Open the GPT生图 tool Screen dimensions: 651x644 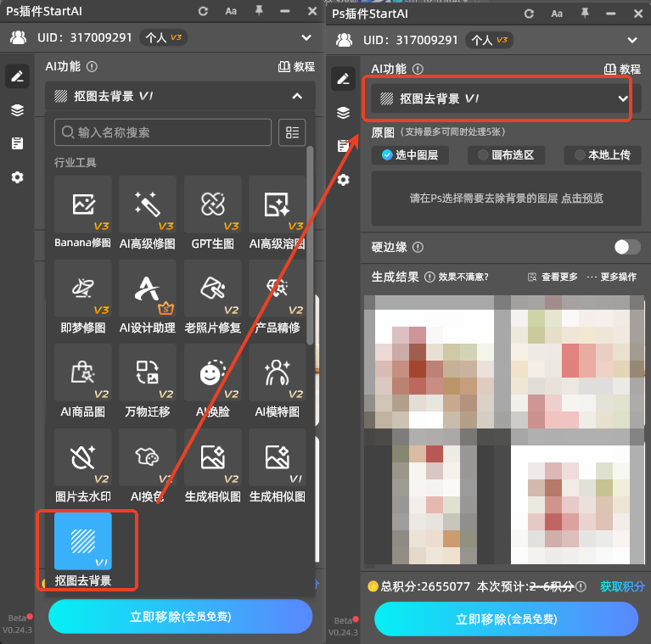point(212,212)
